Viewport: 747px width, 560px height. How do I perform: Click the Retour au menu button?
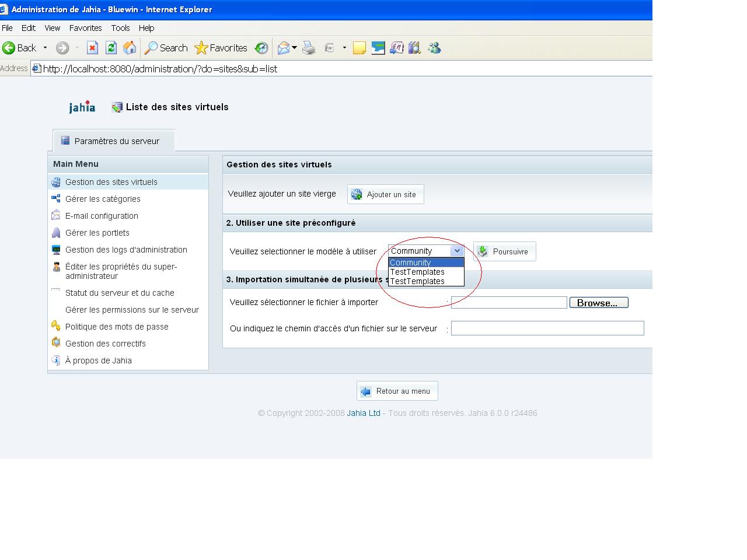[x=397, y=391]
